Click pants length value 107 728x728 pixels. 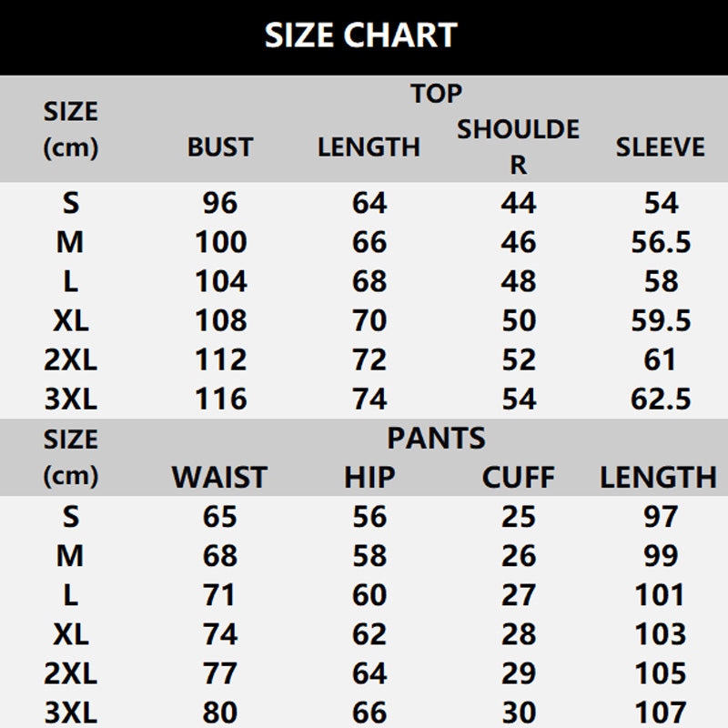click(661, 712)
